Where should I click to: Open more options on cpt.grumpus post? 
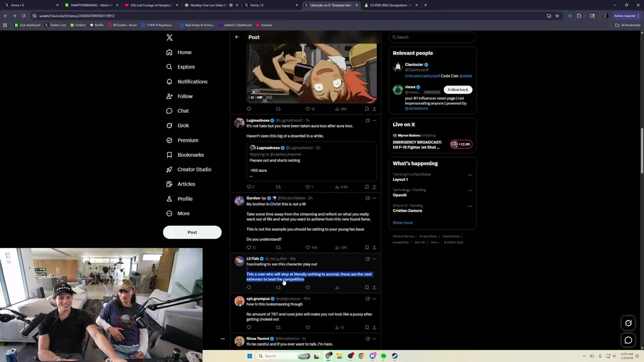[x=374, y=299]
